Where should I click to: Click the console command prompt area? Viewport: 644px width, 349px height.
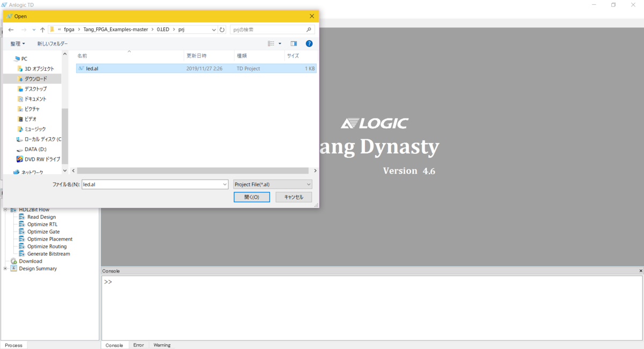pyautogui.click(x=372, y=308)
